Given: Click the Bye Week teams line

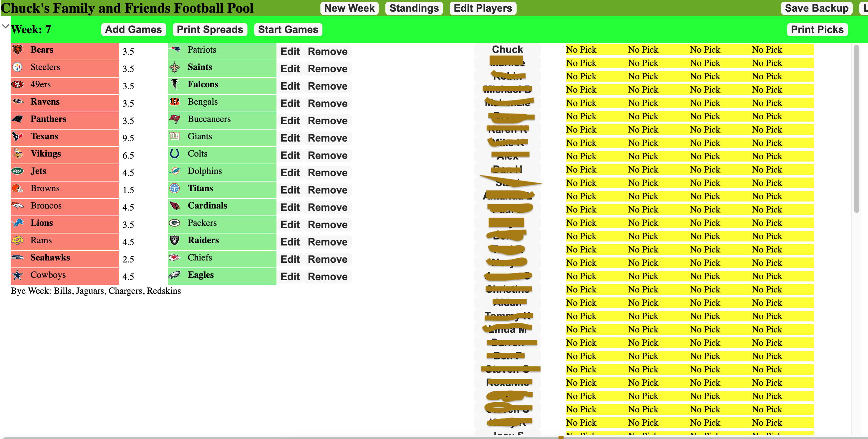Looking at the screenshot, I should (96, 291).
